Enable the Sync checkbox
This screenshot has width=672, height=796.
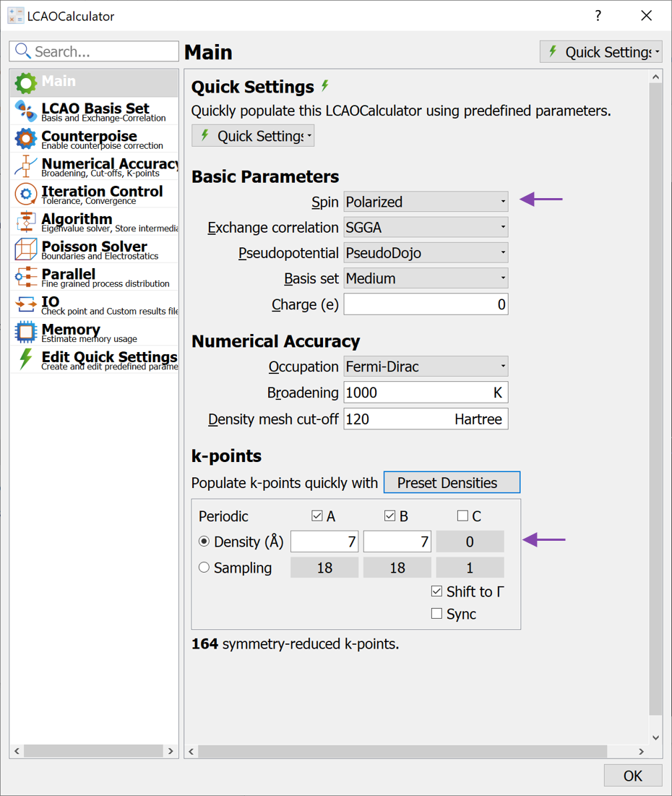click(436, 613)
